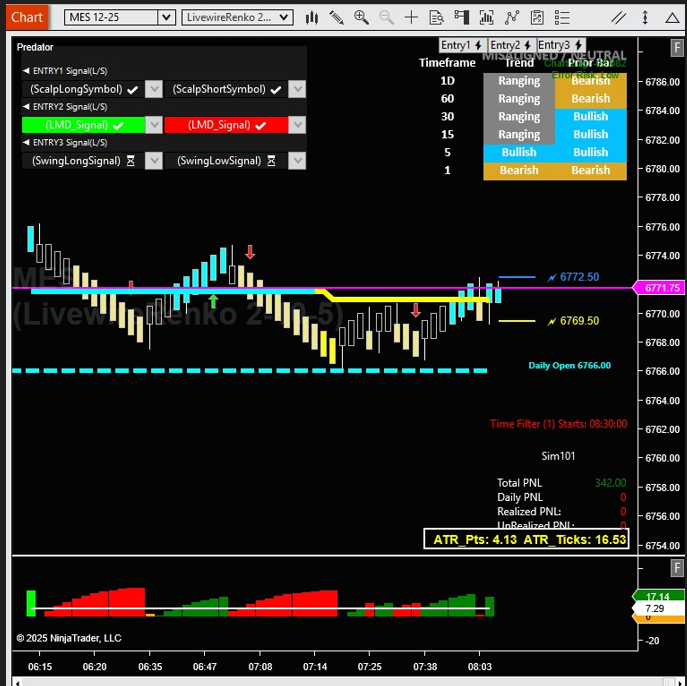
Task: Open the LivewireRenko interval dropdown
Action: point(238,17)
